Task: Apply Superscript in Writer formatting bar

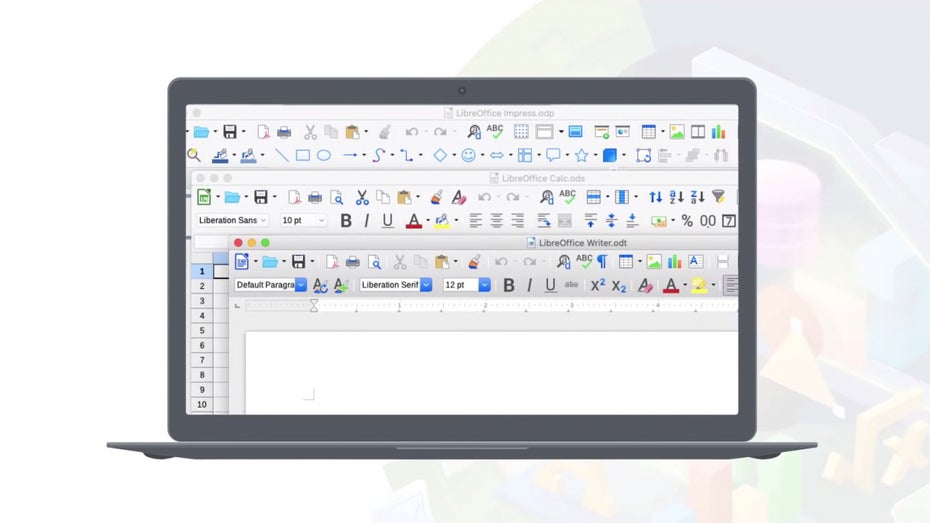Action: [597, 285]
